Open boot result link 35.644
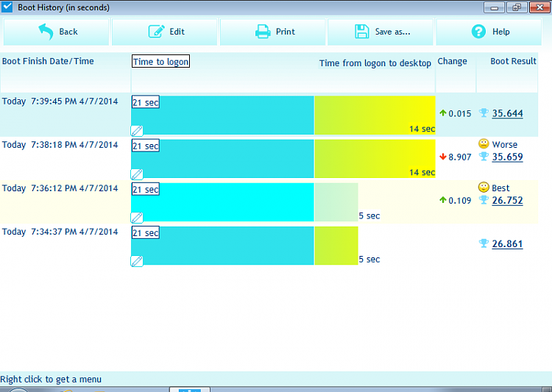552x392 pixels. coord(507,113)
